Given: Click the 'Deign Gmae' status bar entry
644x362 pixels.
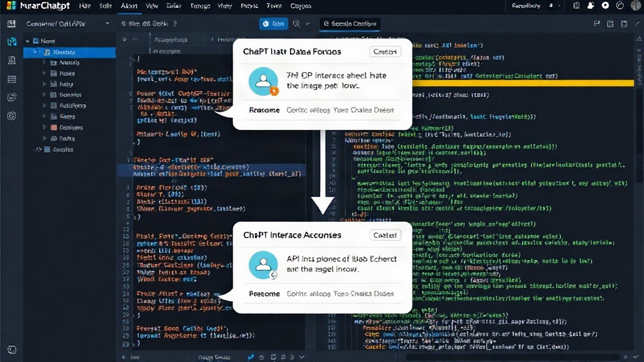Looking at the screenshot, I should click(214, 357).
